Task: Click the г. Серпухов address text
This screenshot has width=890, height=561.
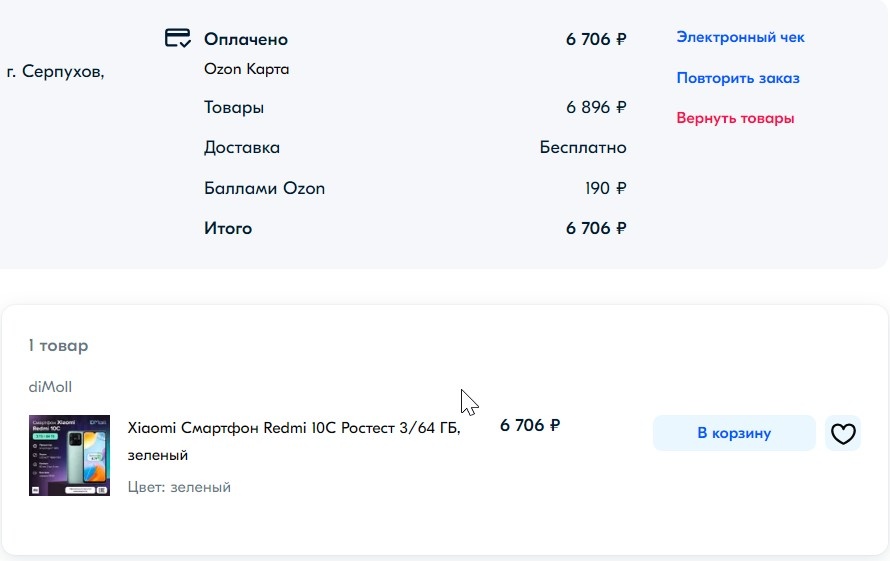Action: 55,72
